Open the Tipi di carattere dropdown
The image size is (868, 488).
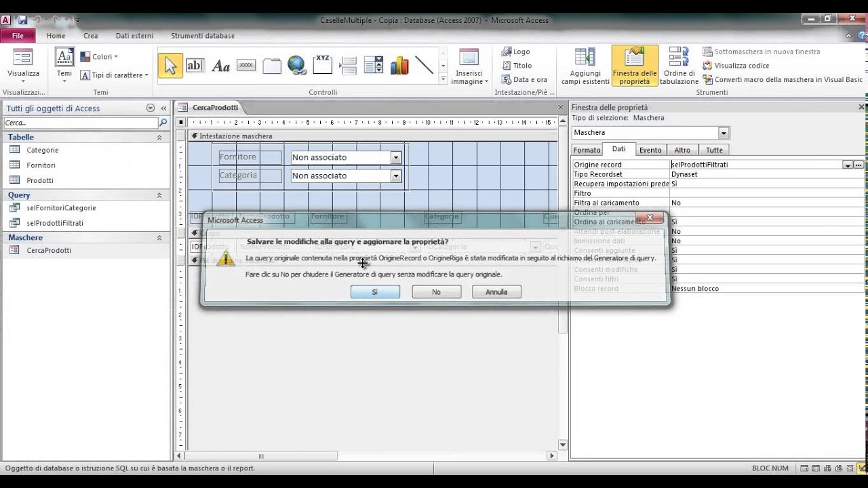pyautogui.click(x=114, y=75)
